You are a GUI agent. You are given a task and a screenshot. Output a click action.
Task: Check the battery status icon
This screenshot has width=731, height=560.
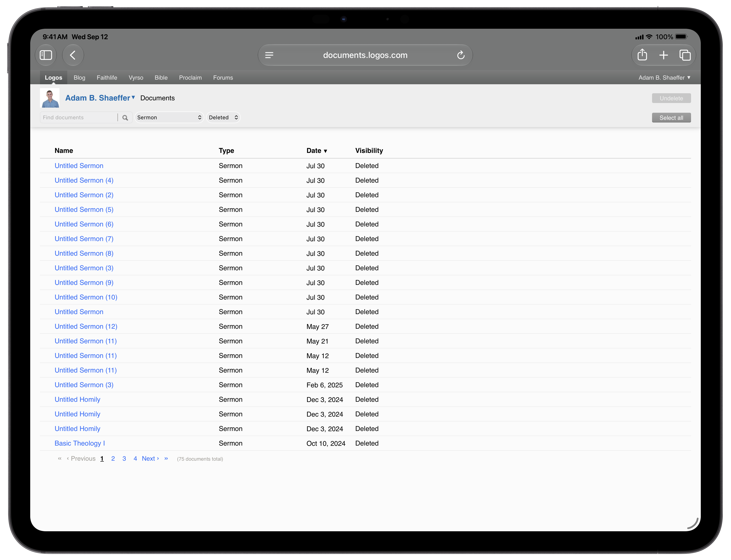tap(681, 37)
